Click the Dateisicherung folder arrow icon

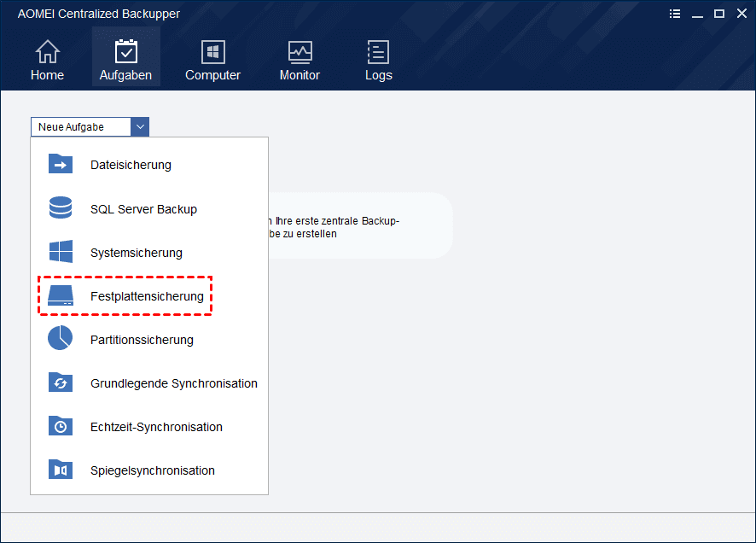pyautogui.click(x=61, y=164)
